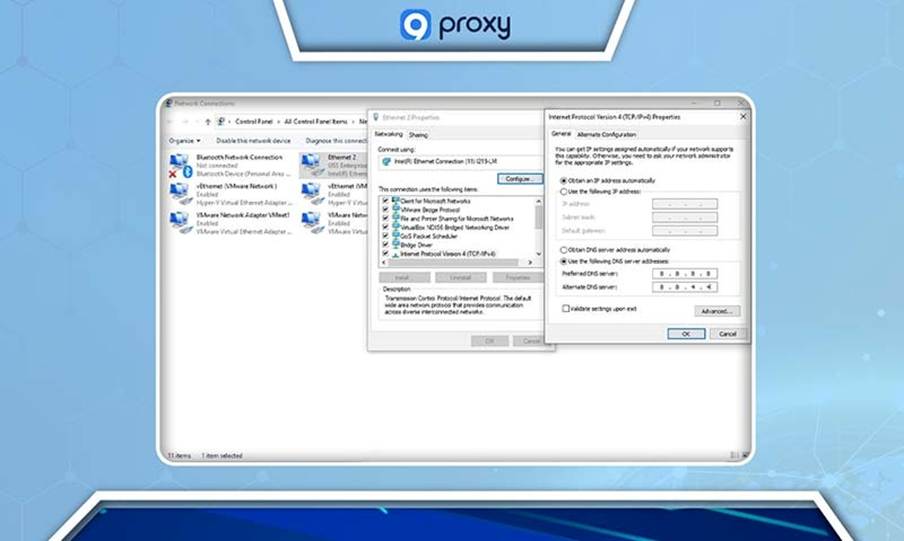Viewport: 904px width, 541px height.
Task: Cancel the IPv4 Properties dialog
Action: click(x=728, y=334)
